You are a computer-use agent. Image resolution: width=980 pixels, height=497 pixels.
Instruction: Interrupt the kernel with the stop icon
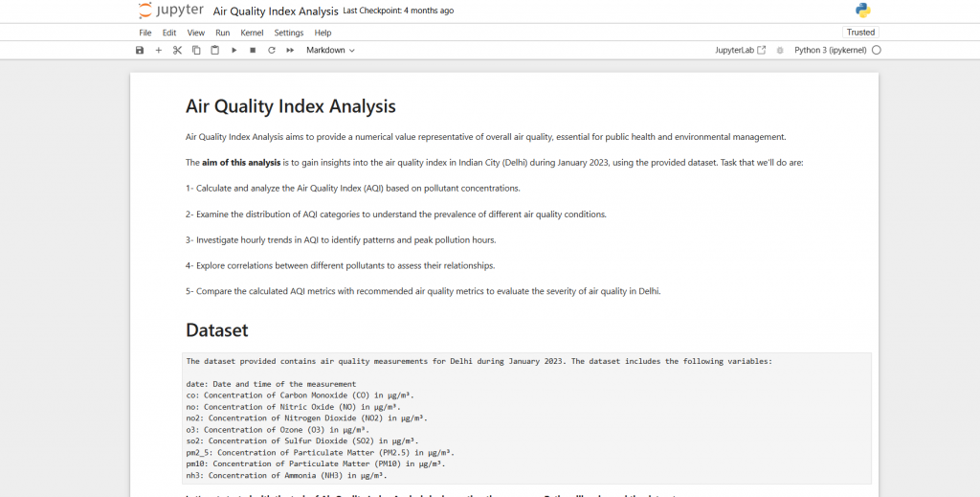(253, 50)
